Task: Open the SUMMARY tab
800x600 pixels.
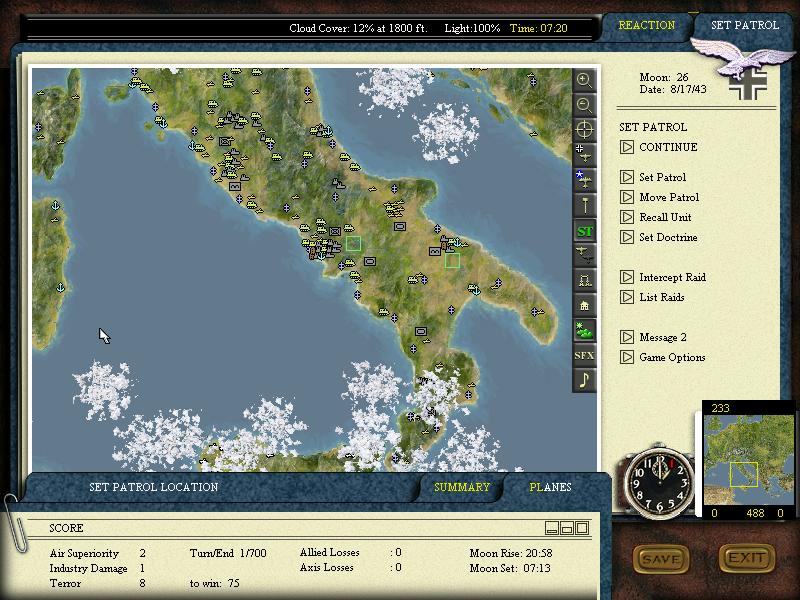Action: [x=462, y=487]
